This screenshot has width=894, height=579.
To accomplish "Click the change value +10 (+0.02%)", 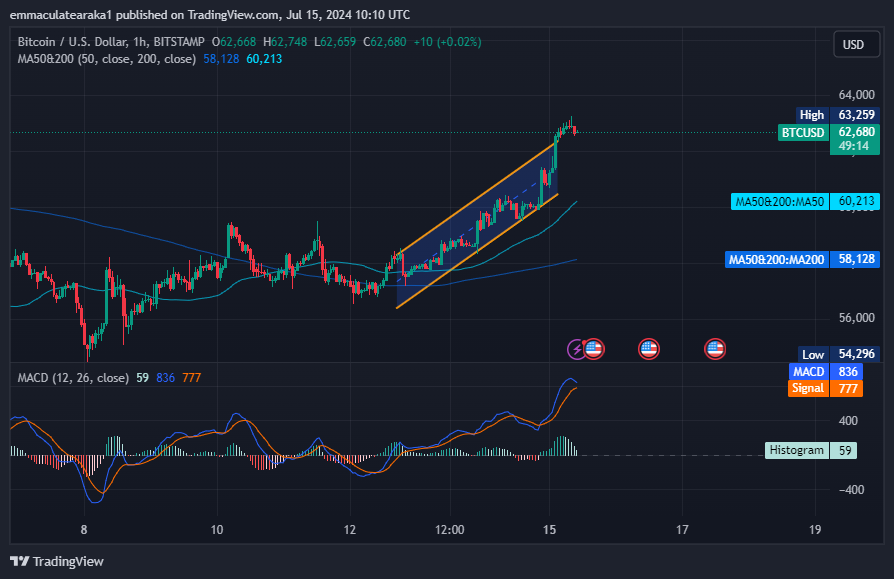I will click(x=448, y=42).
